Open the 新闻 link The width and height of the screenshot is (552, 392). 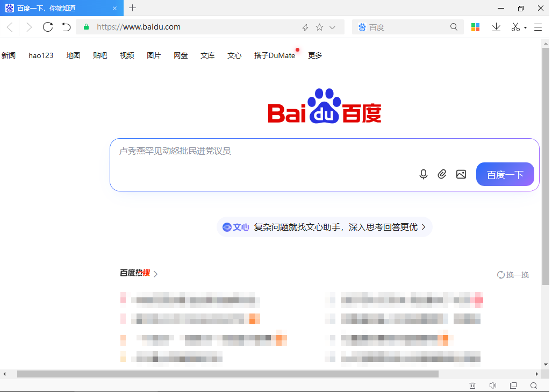pos(9,55)
